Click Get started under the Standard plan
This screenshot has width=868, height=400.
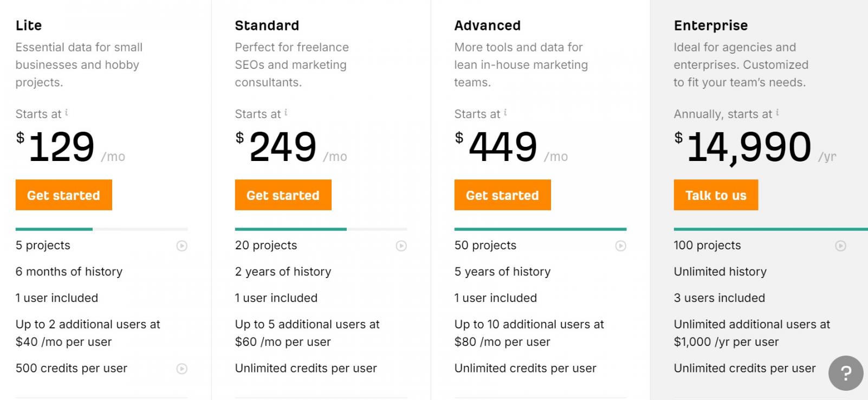(283, 195)
